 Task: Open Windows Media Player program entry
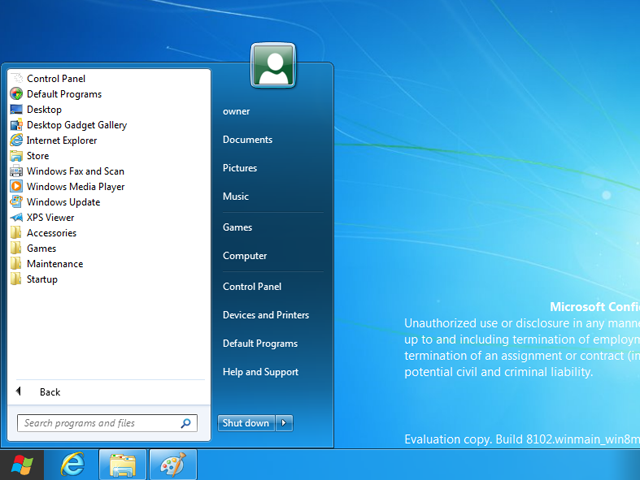75,186
